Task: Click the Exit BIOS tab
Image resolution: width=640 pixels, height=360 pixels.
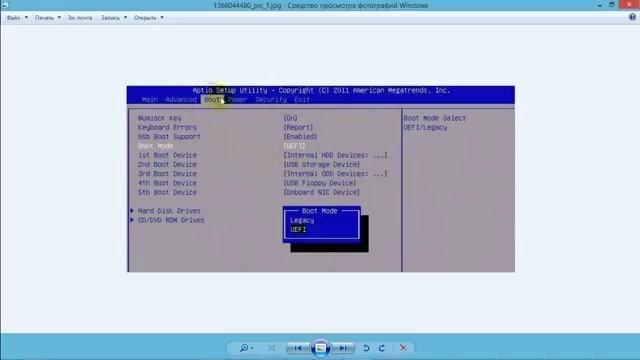Action: pos(302,100)
